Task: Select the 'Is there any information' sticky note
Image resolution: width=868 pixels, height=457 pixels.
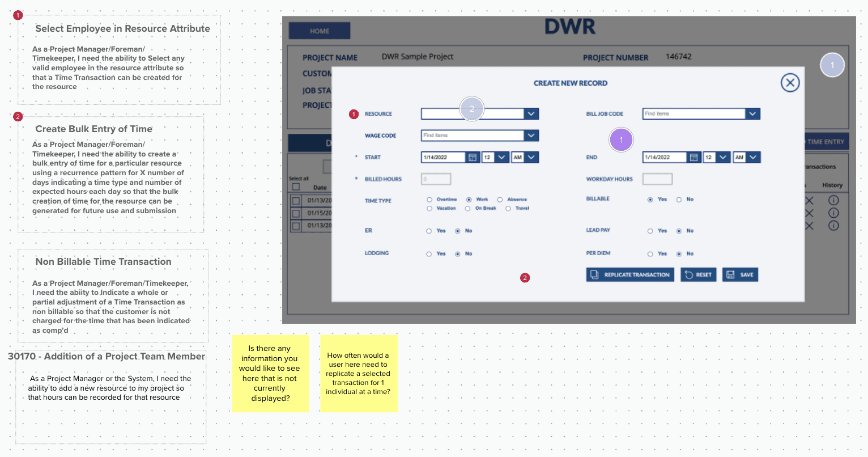Action: tap(270, 374)
